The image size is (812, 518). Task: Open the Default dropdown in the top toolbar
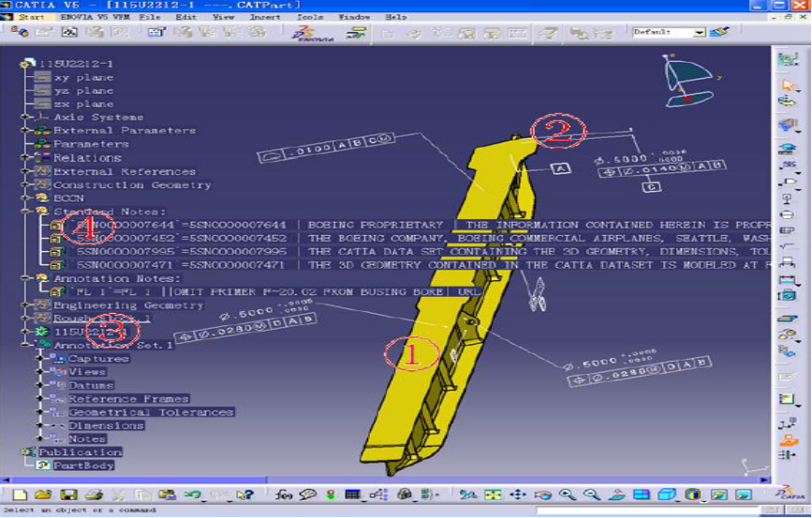click(x=699, y=33)
